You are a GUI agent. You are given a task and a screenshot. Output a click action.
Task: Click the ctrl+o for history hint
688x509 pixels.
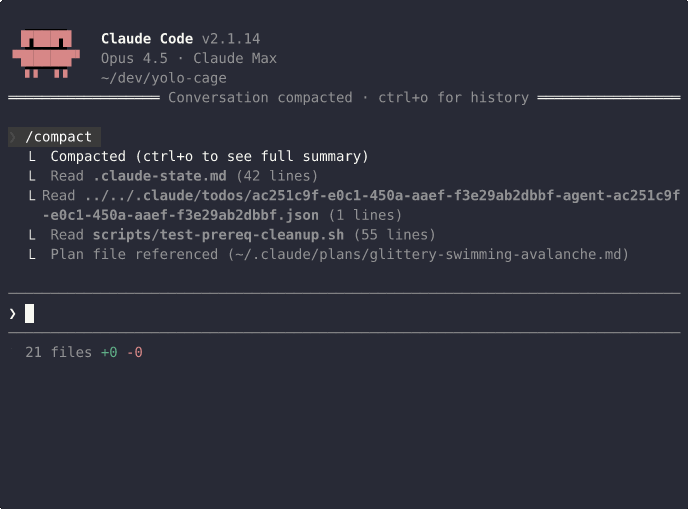(453, 98)
